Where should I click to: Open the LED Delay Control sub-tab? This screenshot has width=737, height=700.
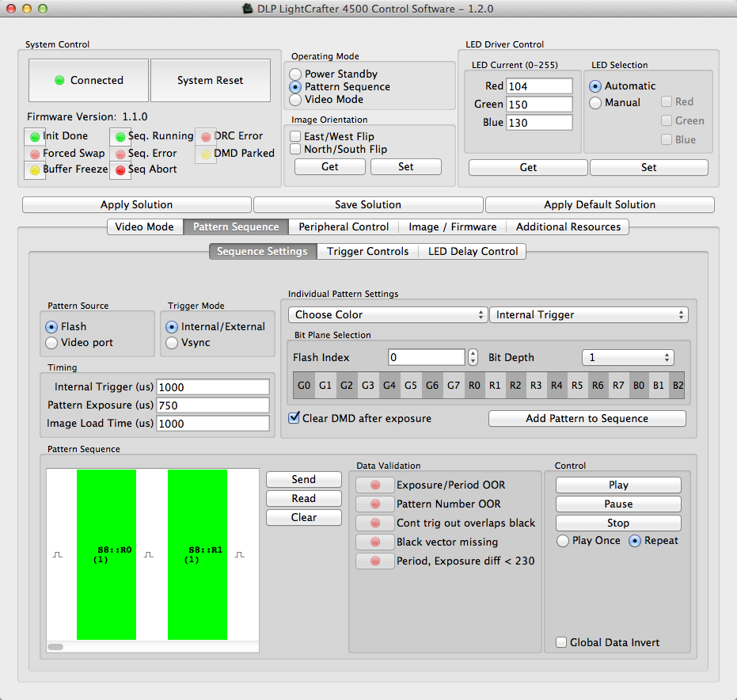tap(473, 251)
